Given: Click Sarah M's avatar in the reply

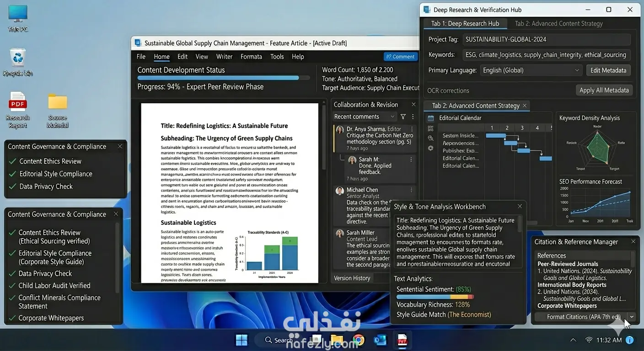Looking at the screenshot, I should click(x=352, y=160).
